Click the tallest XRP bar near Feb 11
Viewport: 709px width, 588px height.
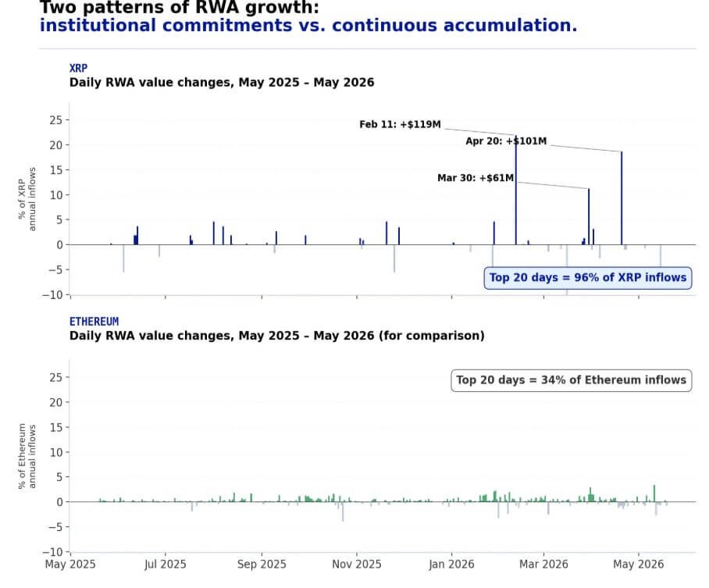click(516, 190)
